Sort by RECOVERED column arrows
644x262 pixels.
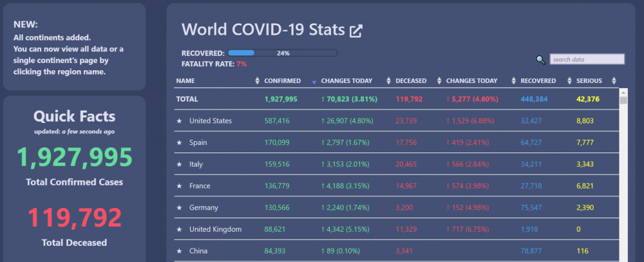(569, 81)
